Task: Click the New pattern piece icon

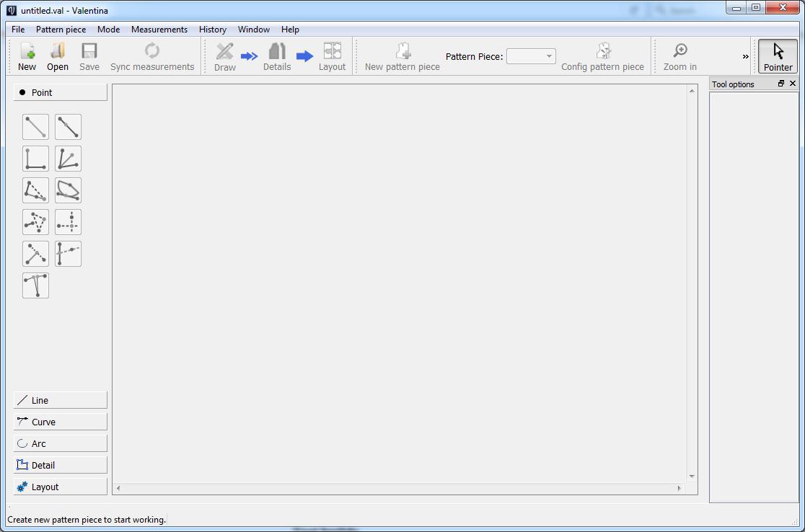Action: 402,56
